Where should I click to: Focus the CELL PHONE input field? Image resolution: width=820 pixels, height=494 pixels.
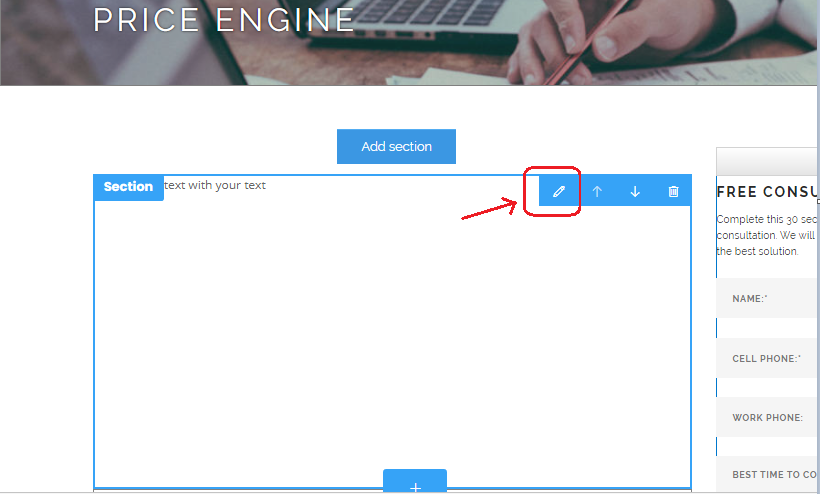(x=766, y=358)
